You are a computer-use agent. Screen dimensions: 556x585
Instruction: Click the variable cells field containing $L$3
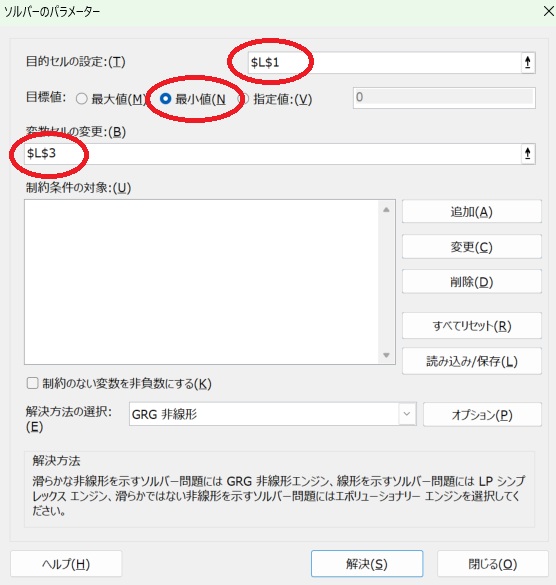coord(272,153)
